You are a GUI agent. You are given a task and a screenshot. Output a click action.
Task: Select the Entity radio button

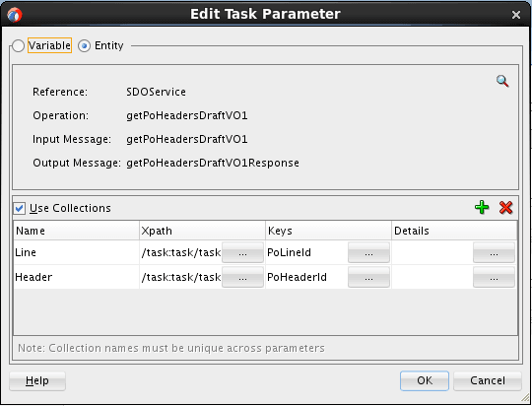pyautogui.click(x=84, y=45)
